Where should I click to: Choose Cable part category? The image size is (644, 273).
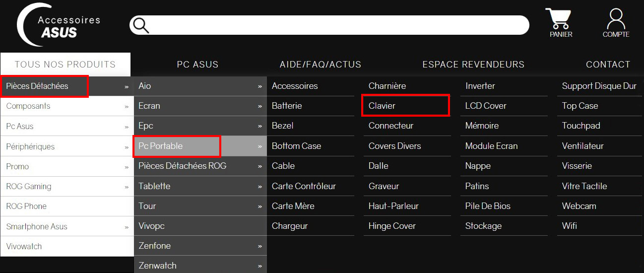pos(283,166)
